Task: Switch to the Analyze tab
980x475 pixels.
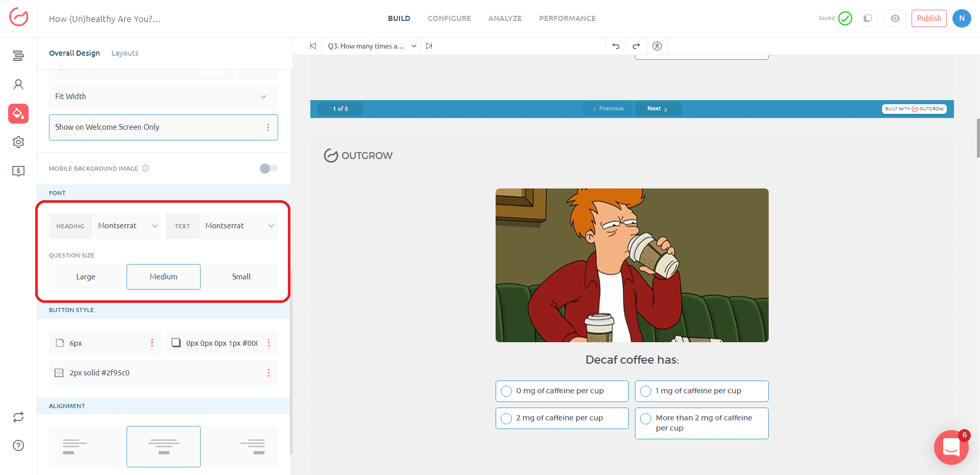Action: click(x=505, y=18)
